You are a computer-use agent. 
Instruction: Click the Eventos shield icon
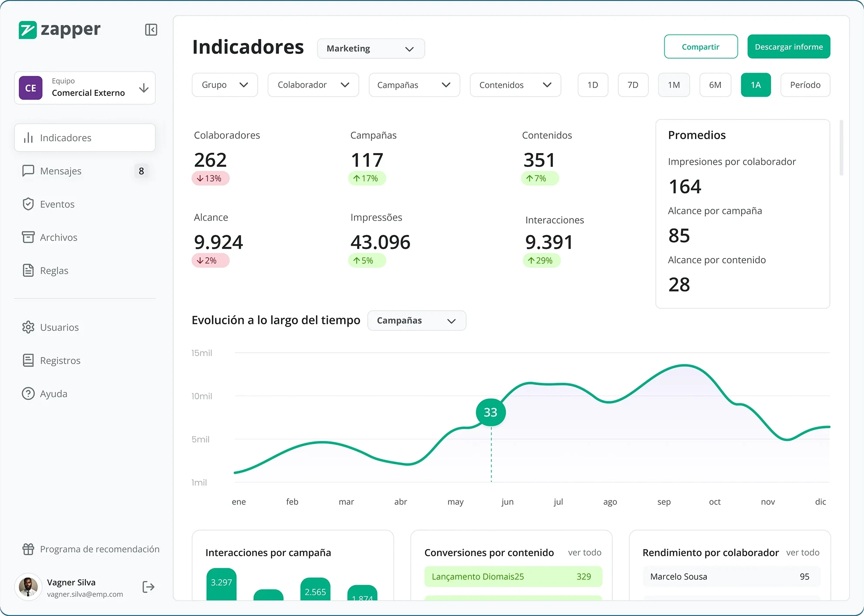point(28,204)
